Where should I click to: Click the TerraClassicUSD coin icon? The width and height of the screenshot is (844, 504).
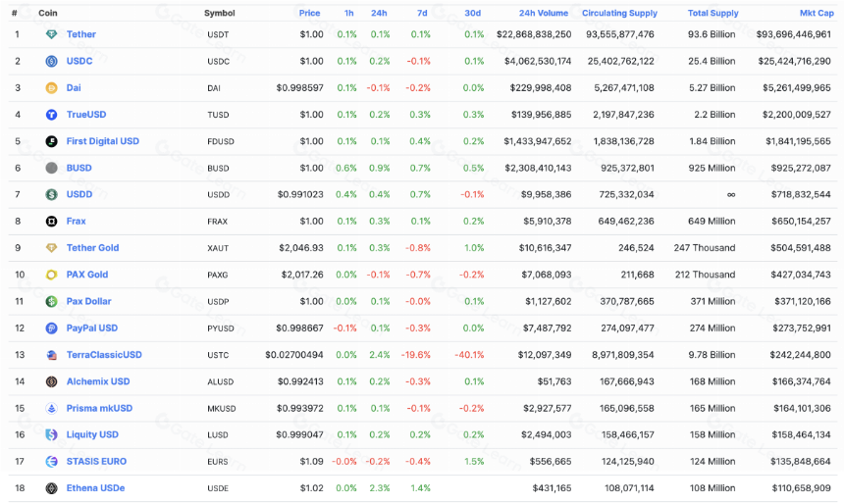click(x=51, y=355)
